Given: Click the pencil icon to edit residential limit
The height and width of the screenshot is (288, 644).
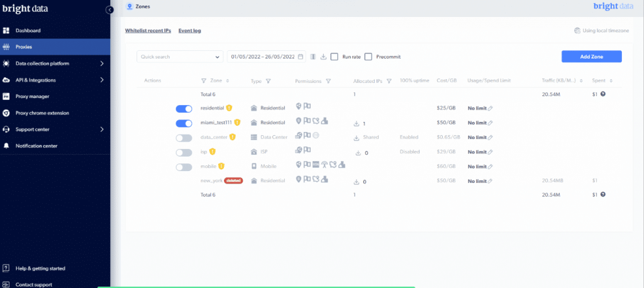Looking at the screenshot, I should 490,108.
